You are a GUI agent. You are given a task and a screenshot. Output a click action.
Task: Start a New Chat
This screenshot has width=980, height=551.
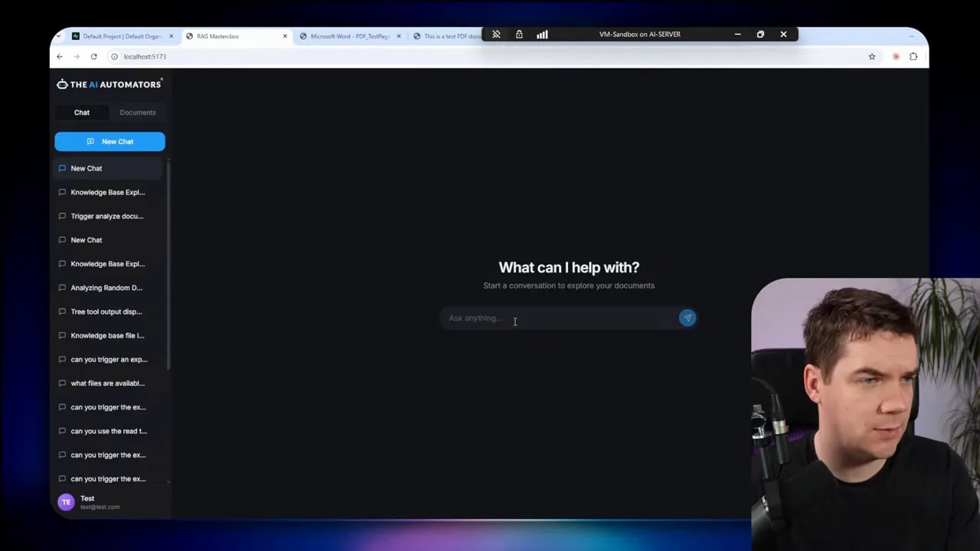point(109,141)
